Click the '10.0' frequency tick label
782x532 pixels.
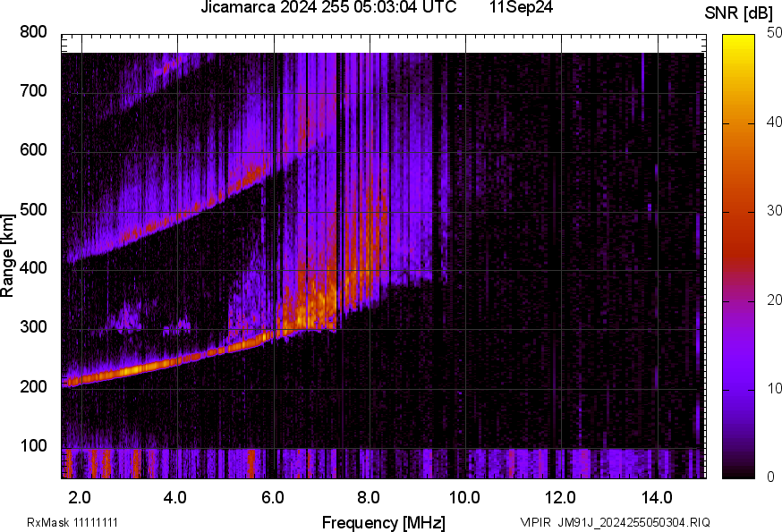coord(463,497)
